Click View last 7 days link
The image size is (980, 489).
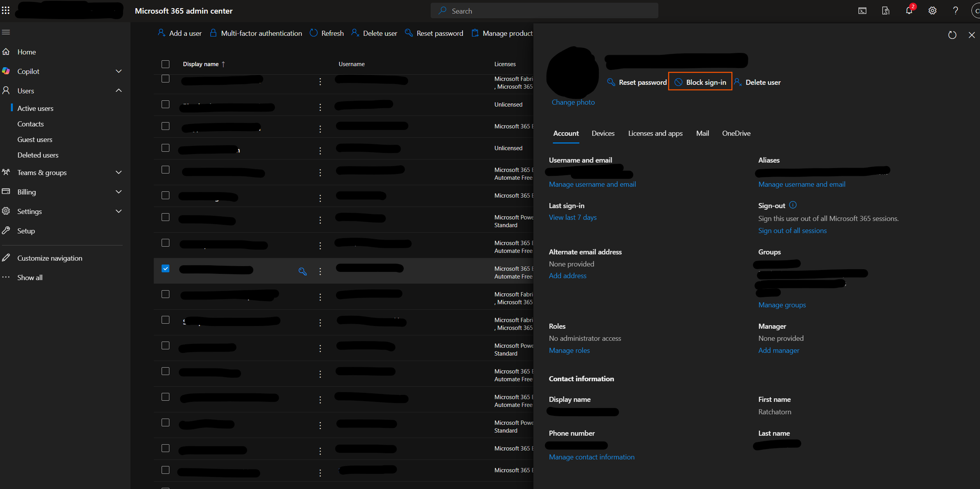tap(572, 217)
